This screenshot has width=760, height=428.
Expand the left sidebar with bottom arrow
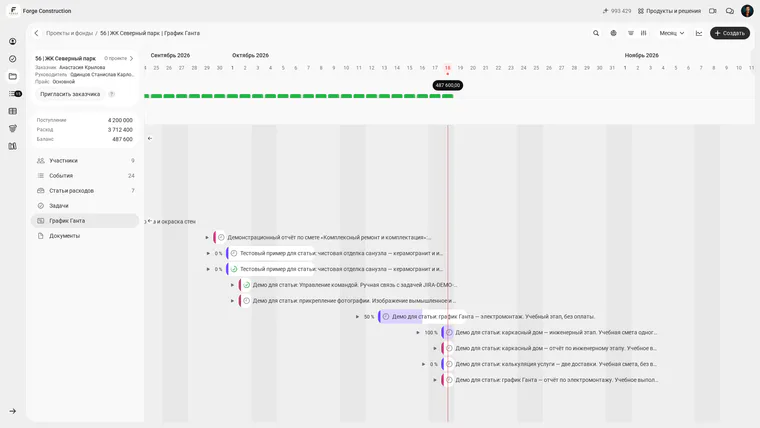(x=13, y=411)
